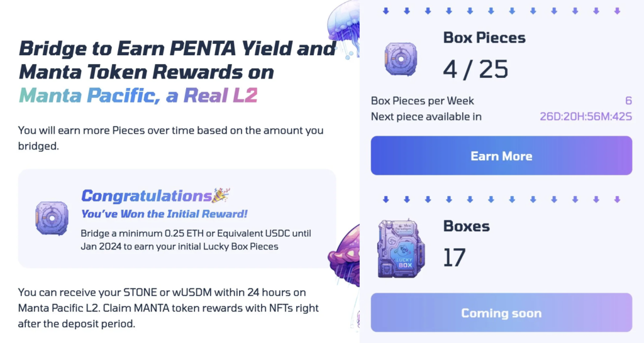Click the box piece icon in Congratulations card
The width and height of the screenshot is (644, 343).
click(x=52, y=218)
